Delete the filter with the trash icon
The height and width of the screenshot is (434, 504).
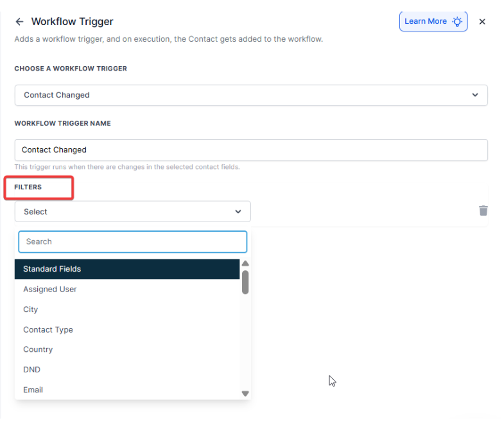click(x=483, y=211)
